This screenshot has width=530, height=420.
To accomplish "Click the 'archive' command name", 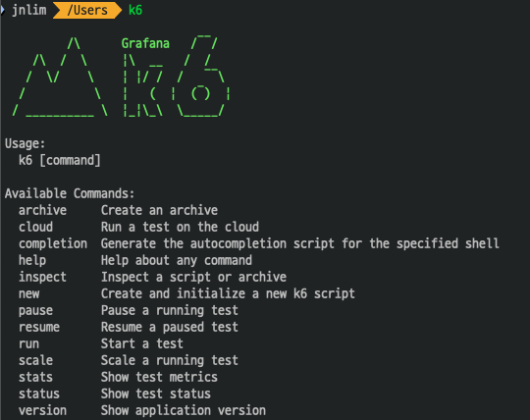I will [42, 210].
